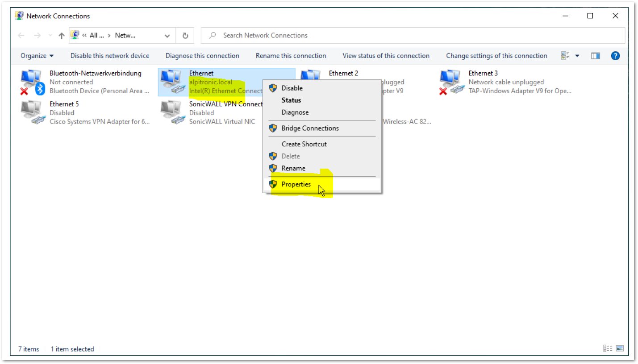Show the preview pane icon

click(x=595, y=56)
